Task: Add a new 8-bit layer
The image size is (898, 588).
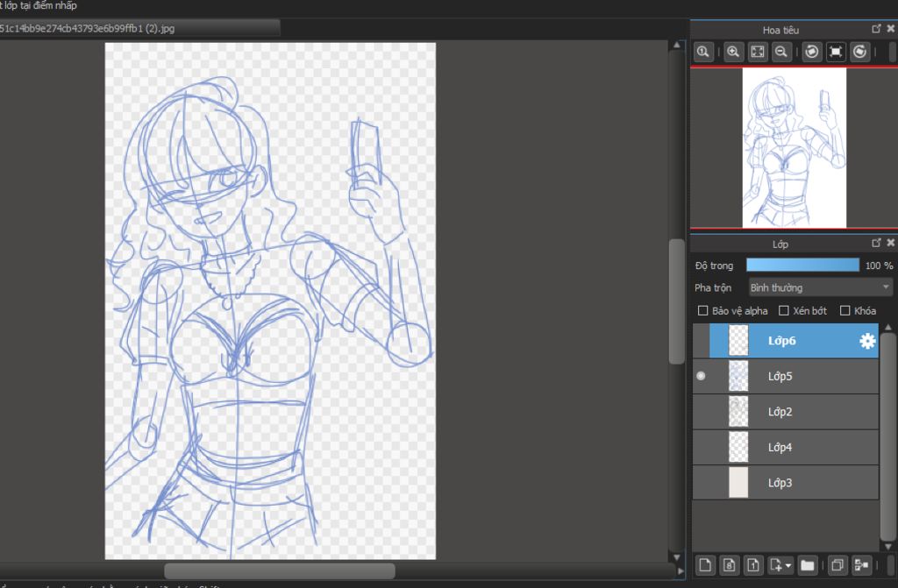Action: (x=729, y=565)
